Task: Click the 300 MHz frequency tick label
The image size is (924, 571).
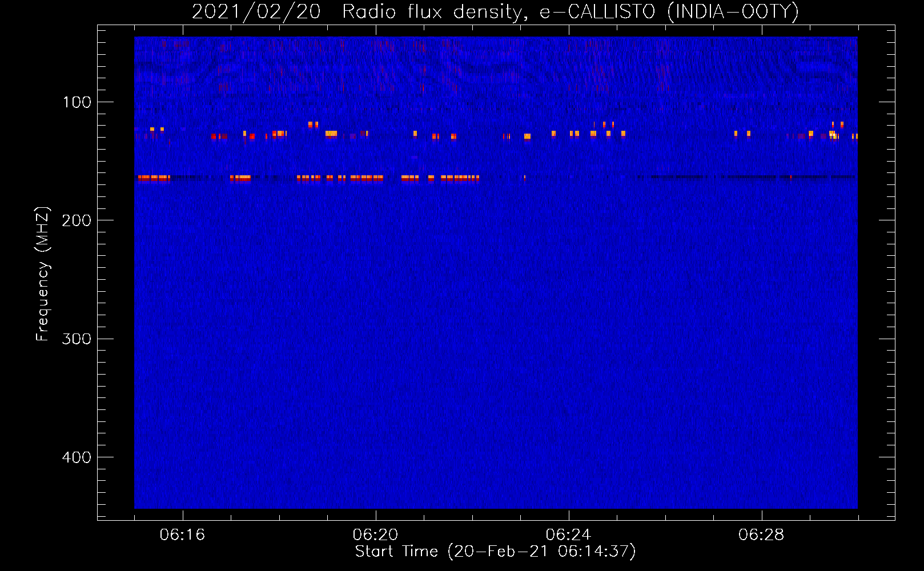Action: (77, 339)
